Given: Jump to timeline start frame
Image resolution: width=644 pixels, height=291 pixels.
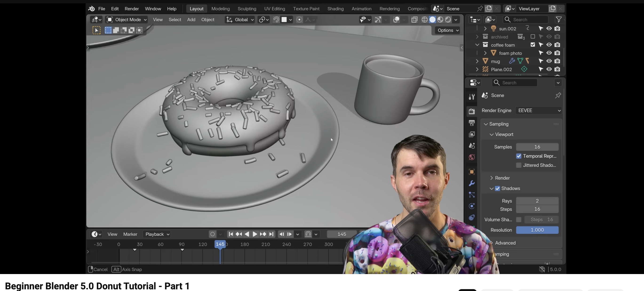Looking at the screenshot, I should tap(231, 234).
